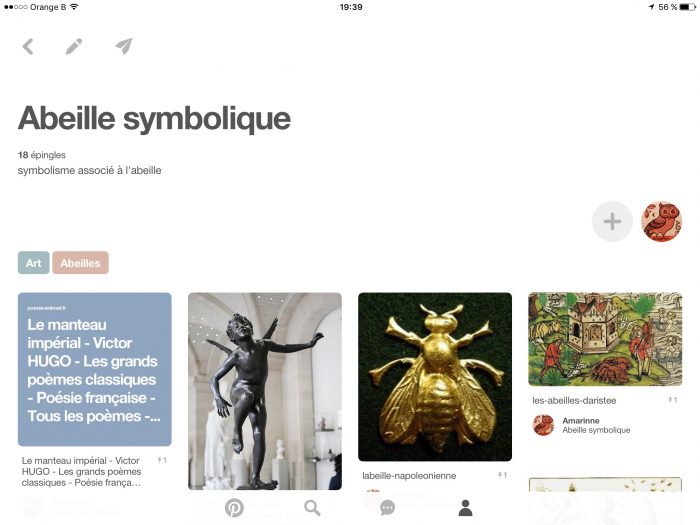Viewport: 700px width, 525px height.
Task: Open the golden bee pin image
Action: pos(435,377)
